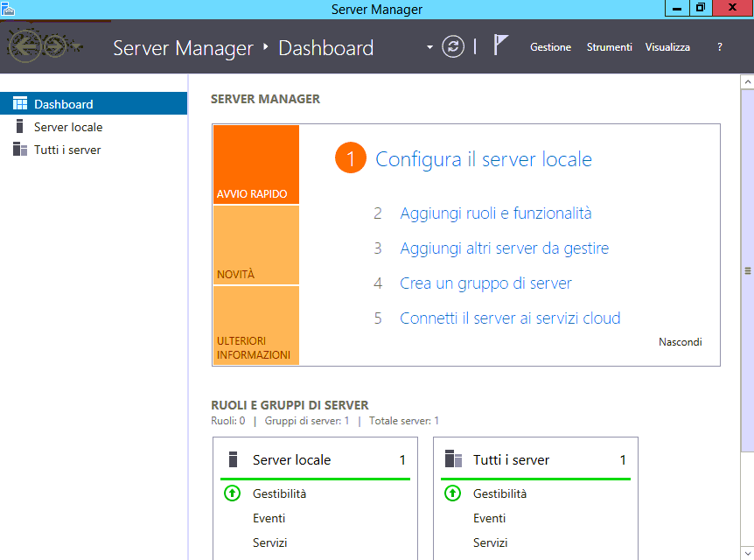Click the Server Manager title bar icon
The width and height of the screenshot is (754, 560).
click(8, 9)
